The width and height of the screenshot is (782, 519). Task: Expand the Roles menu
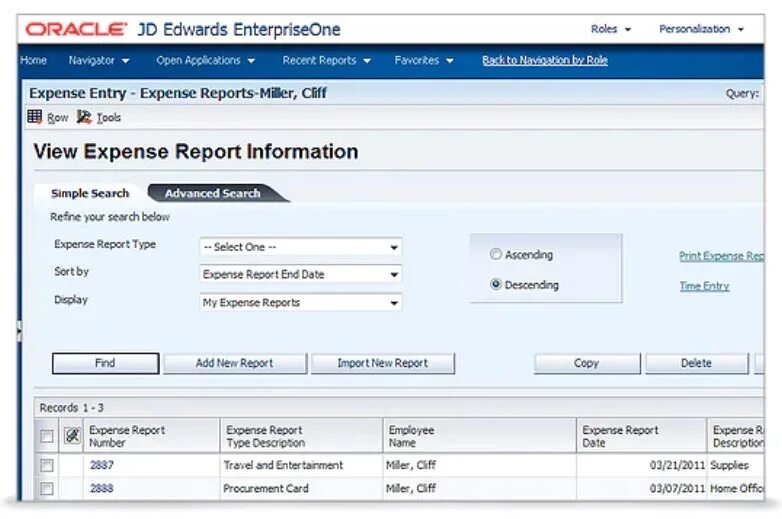pos(610,29)
